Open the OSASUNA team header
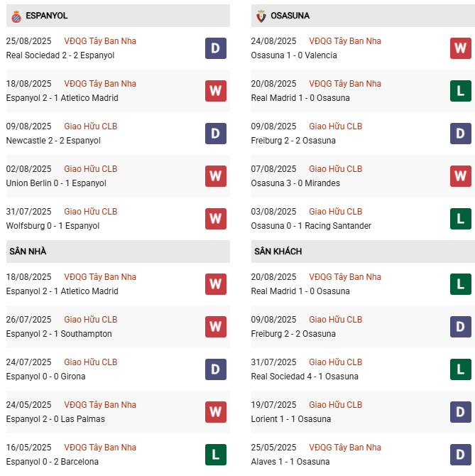The height and width of the screenshot is (476, 475). click(290, 16)
